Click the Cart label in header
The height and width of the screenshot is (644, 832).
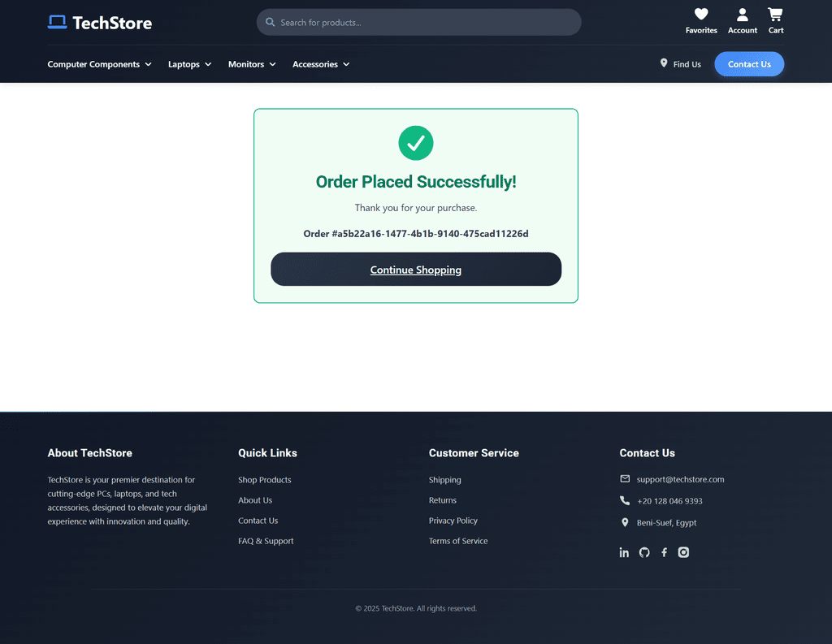(776, 30)
